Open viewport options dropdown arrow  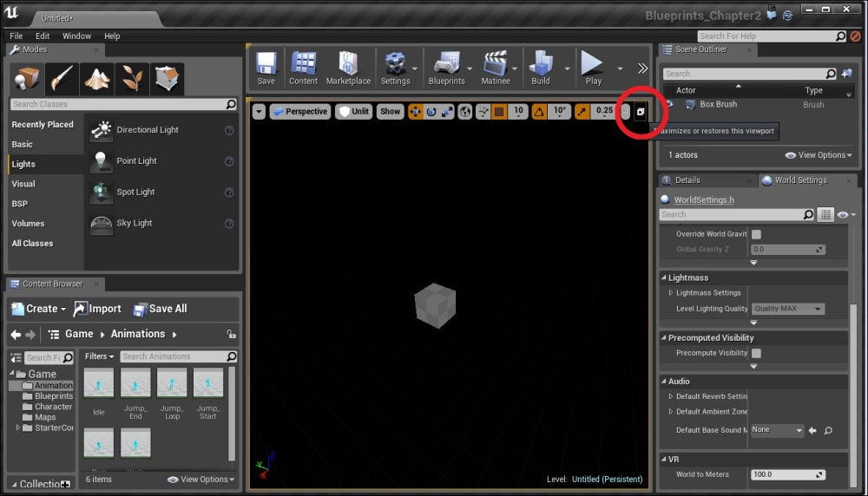click(x=259, y=112)
